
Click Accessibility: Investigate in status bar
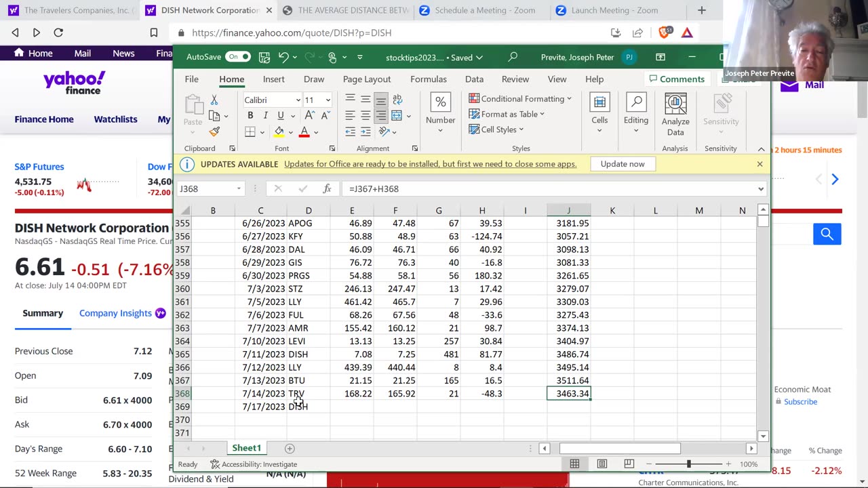254,464
